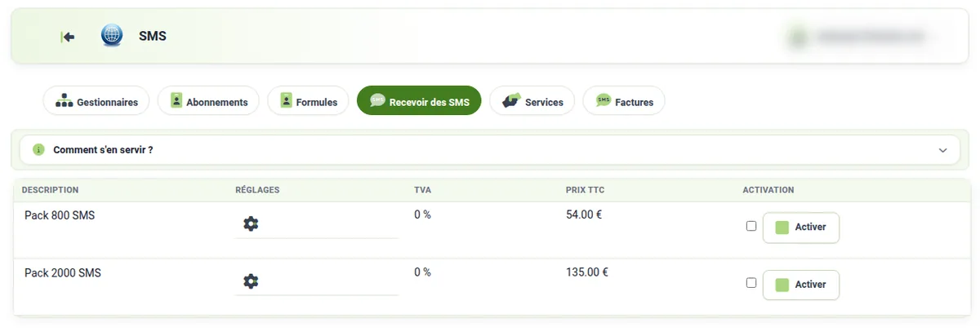Activate the Pack 2000 SMS offer
This screenshot has width=980, height=336.
(801, 285)
